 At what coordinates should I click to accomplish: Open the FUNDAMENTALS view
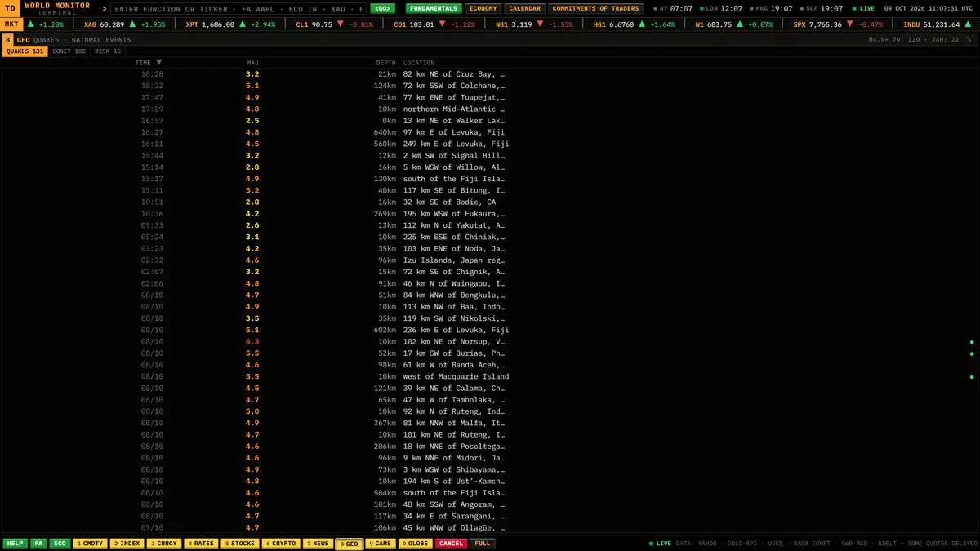[x=433, y=8]
